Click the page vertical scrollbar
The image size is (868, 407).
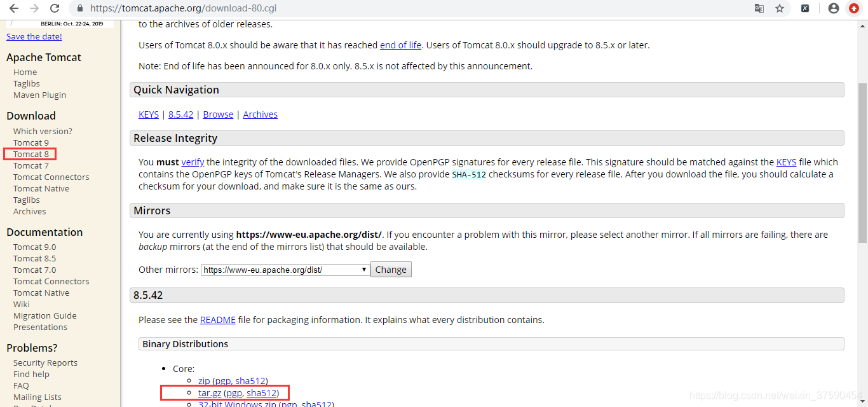[862, 162]
